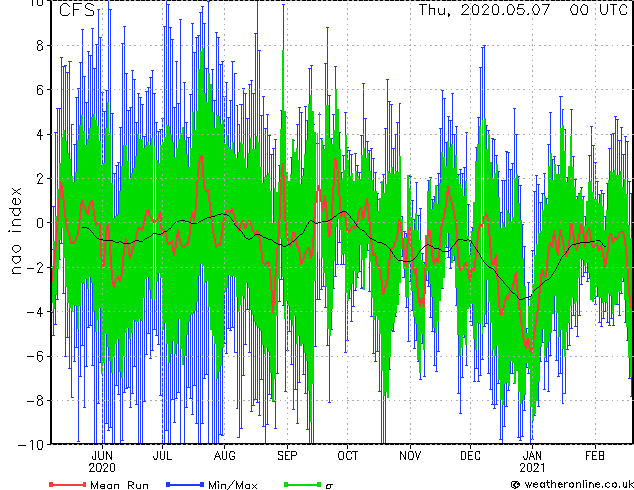Viewport: 634px width, 490px height.
Task: Click the y-axis value -6
Action: point(35,356)
